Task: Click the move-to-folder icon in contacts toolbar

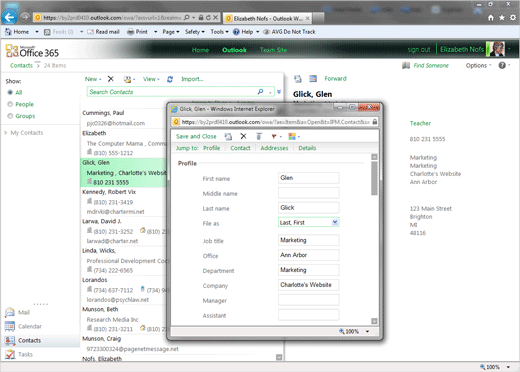Action: pos(127,79)
